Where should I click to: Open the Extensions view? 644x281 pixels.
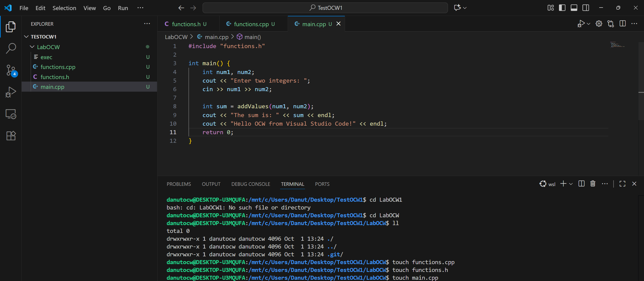point(11,136)
